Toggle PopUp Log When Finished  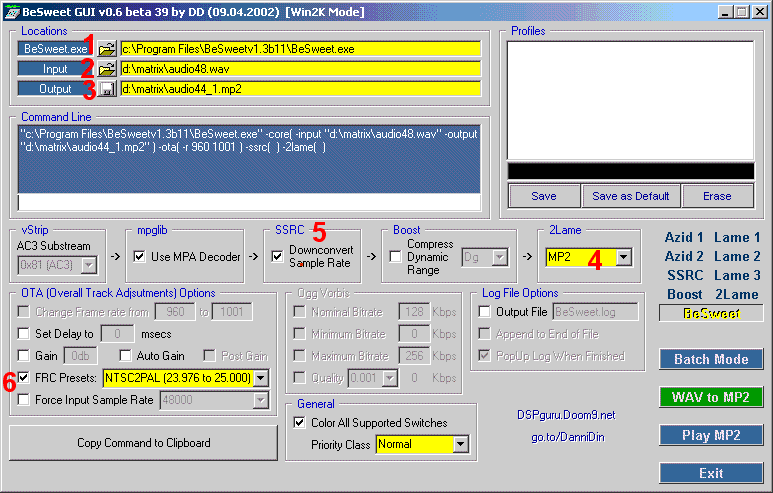tap(485, 355)
